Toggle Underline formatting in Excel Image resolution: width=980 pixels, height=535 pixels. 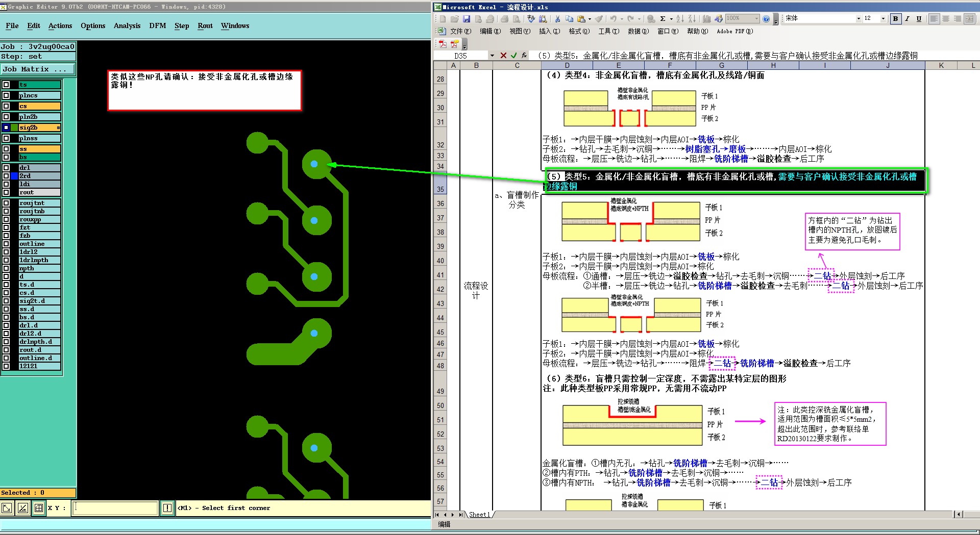pyautogui.click(x=919, y=19)
